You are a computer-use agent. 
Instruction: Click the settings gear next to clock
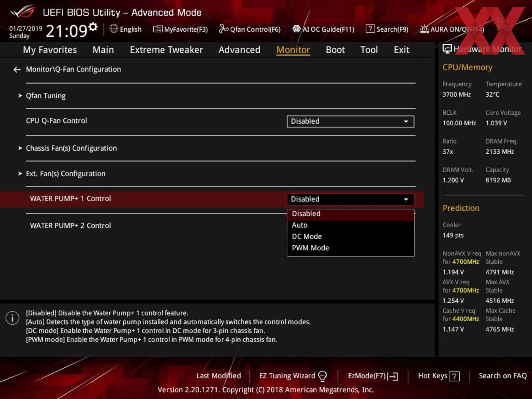[93, 27]
